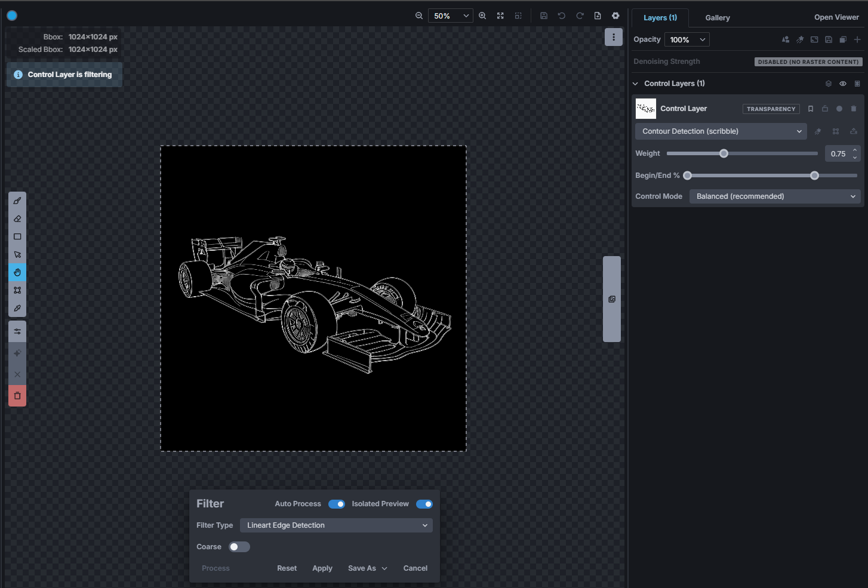Select the Brush tool in the left toolbar
The width and height of the screenshot is (868, 588).
tap(17, 201)
